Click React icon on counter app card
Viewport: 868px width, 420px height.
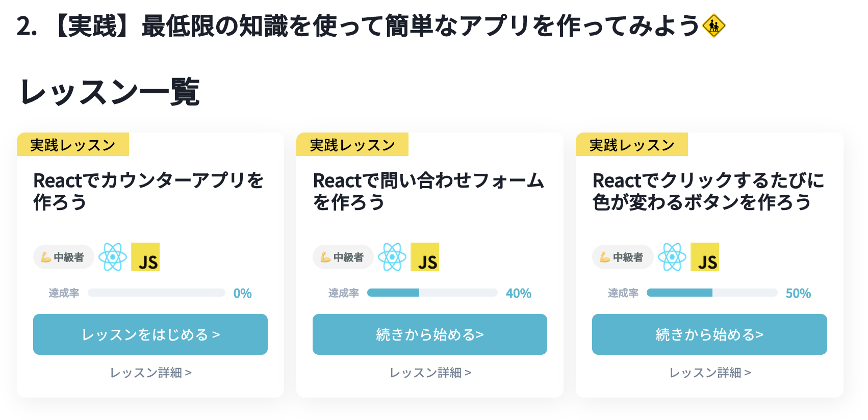(113, 257)
